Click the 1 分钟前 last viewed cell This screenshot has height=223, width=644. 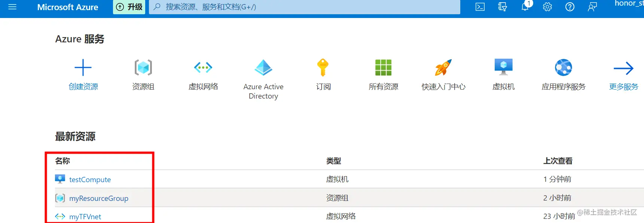tap(557, 179)
